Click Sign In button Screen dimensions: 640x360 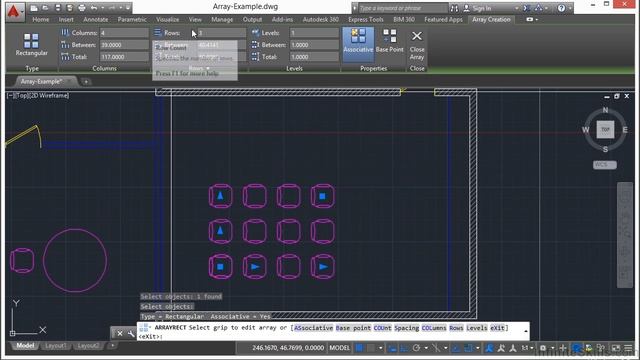click(x=482, y=8)
